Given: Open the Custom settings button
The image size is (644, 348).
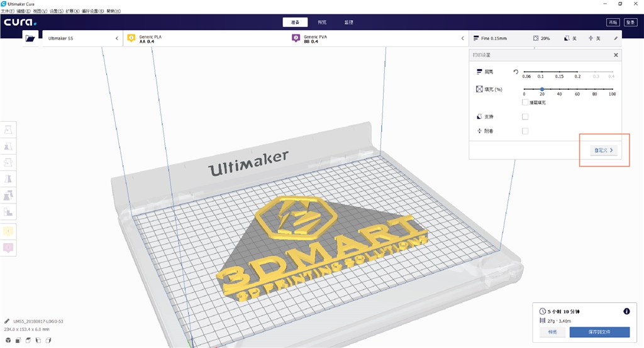Looking at the screenshot, I should [x=604, y=150].
